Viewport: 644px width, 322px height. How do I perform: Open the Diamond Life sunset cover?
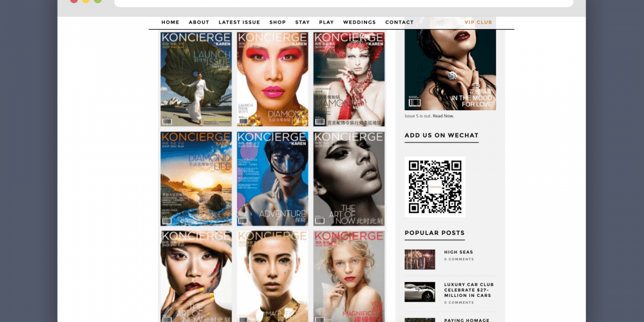tap(196, 178)
